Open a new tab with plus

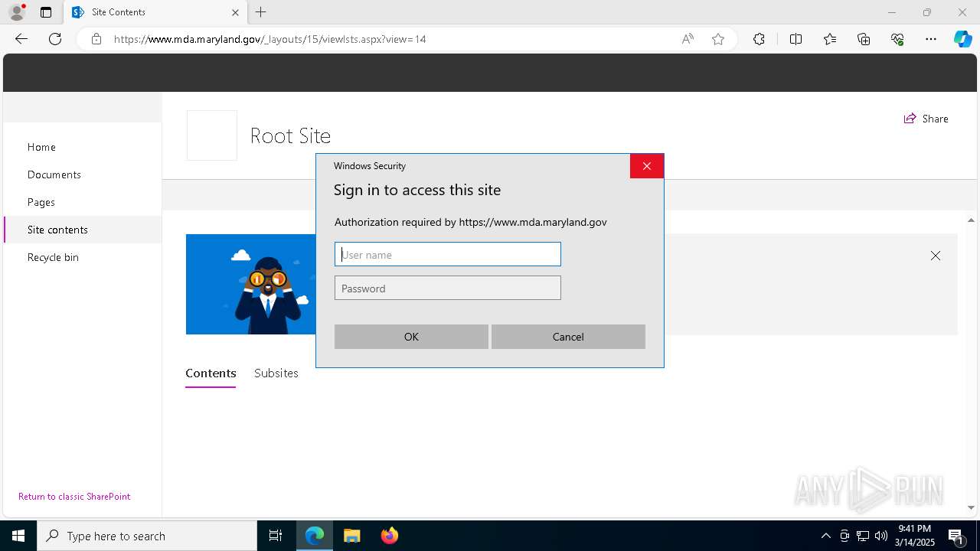tap(261, 12)
